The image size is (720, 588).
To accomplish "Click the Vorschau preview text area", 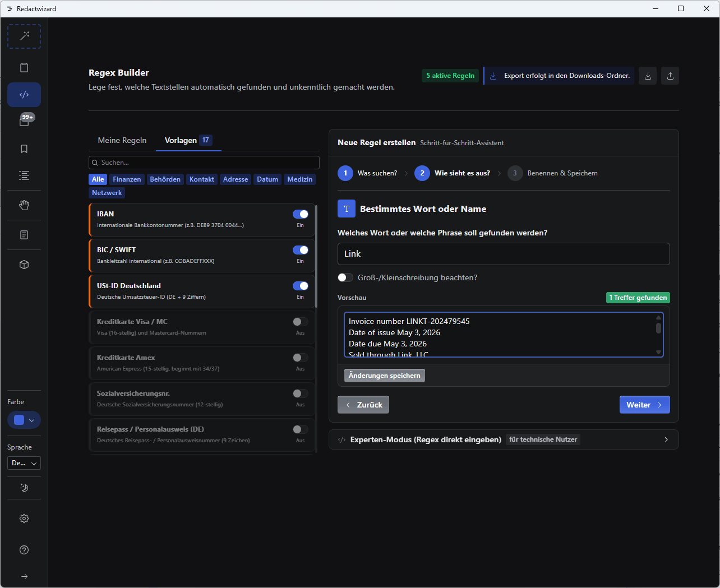I will (x=504, y=335).
